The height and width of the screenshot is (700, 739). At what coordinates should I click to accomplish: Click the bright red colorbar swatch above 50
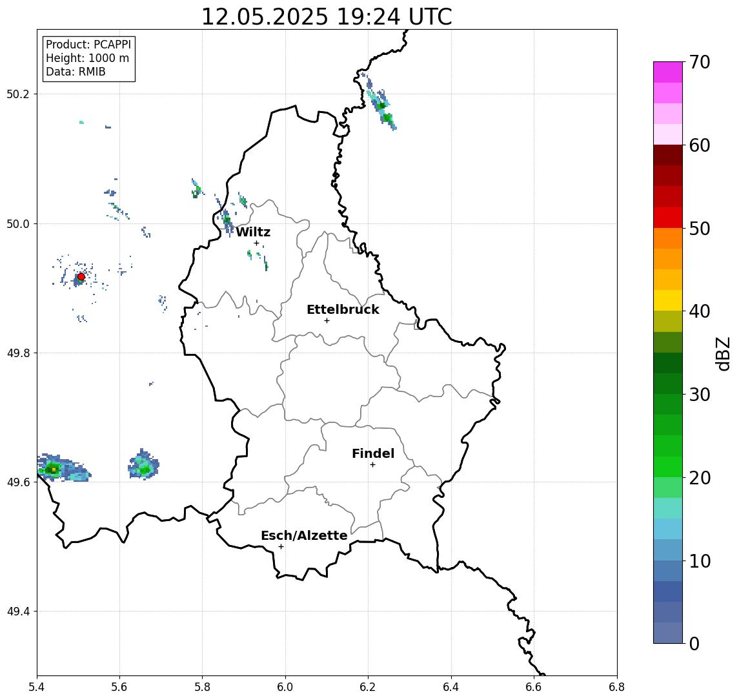(668, 218)
